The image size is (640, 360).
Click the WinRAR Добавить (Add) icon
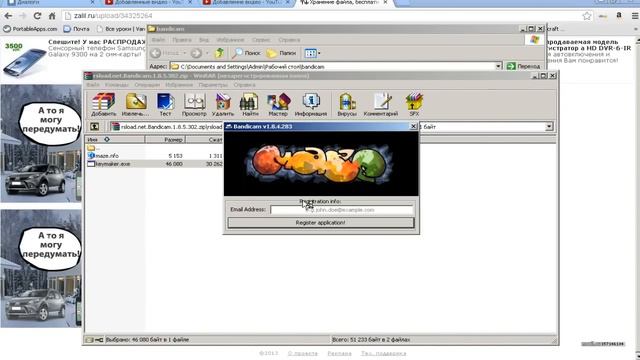[103, 104]
